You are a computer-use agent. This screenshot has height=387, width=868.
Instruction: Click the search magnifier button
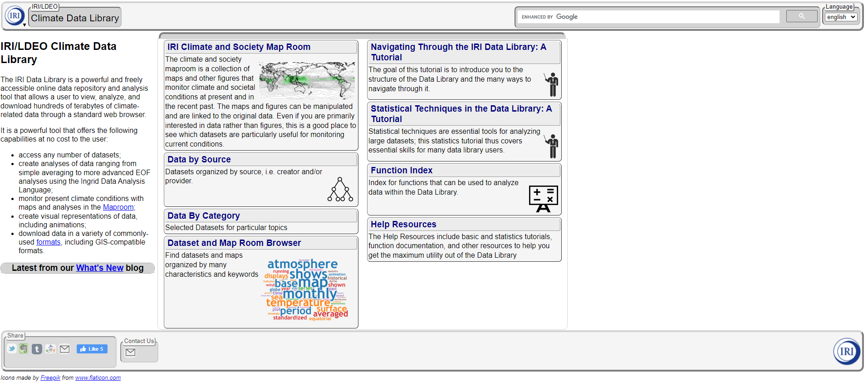(x=802, y=16)
